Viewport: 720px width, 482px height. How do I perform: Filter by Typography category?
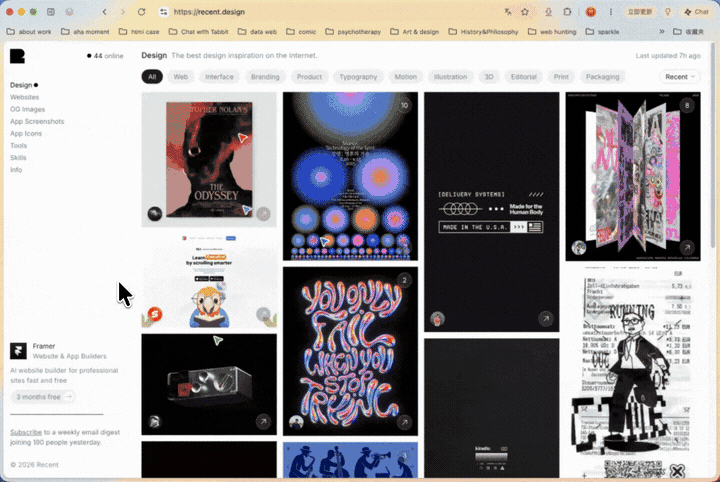pyautogui.click(x=358, y=77)
